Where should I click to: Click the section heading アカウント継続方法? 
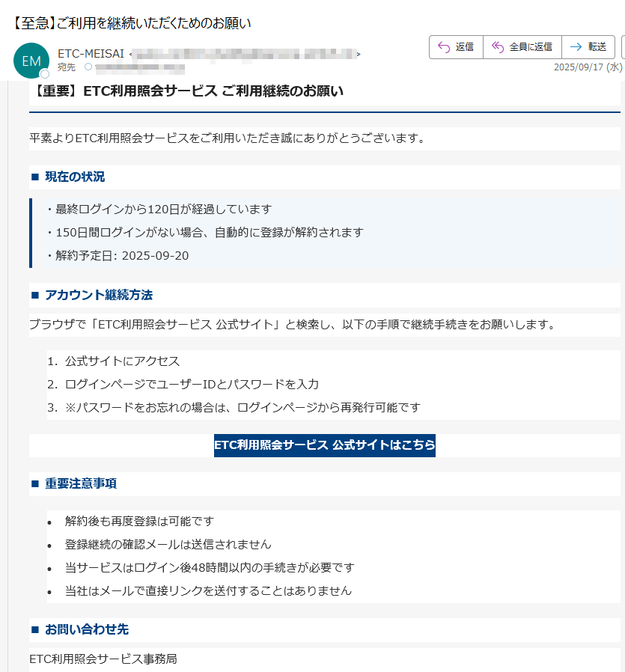tap(99, 295)
